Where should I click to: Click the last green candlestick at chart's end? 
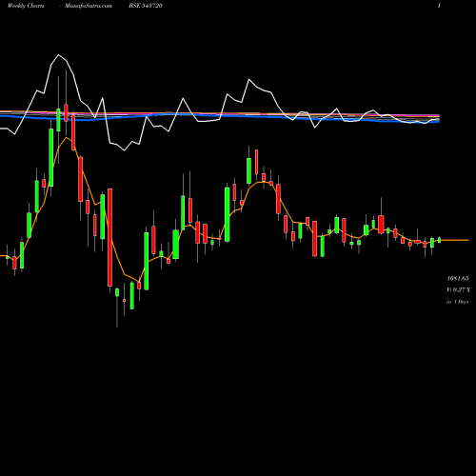pyautogui.click(x=440, y=240)
